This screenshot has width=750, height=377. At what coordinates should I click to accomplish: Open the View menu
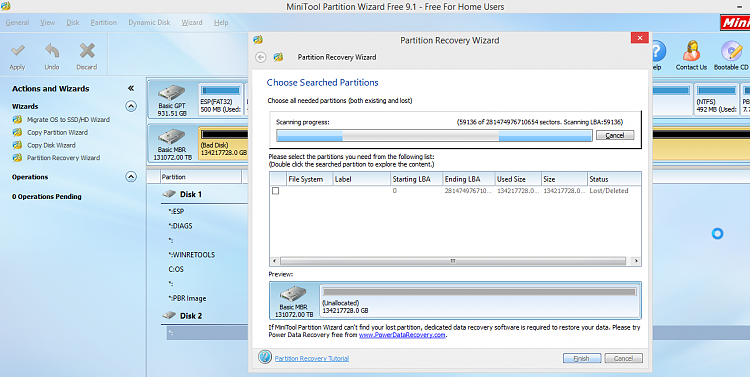47,22
